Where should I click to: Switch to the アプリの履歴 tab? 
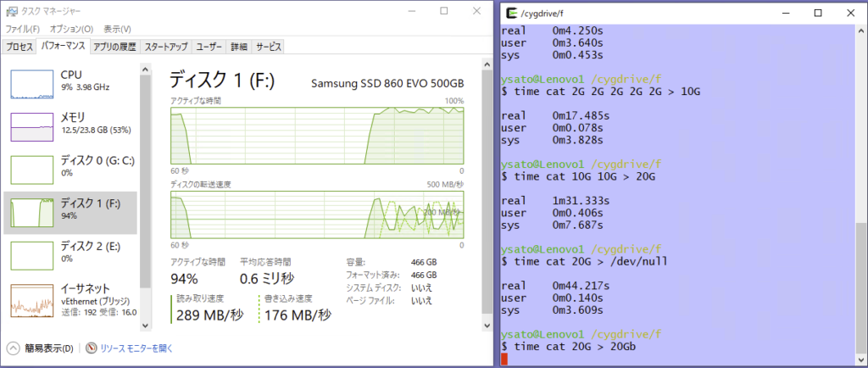point(114,46)
